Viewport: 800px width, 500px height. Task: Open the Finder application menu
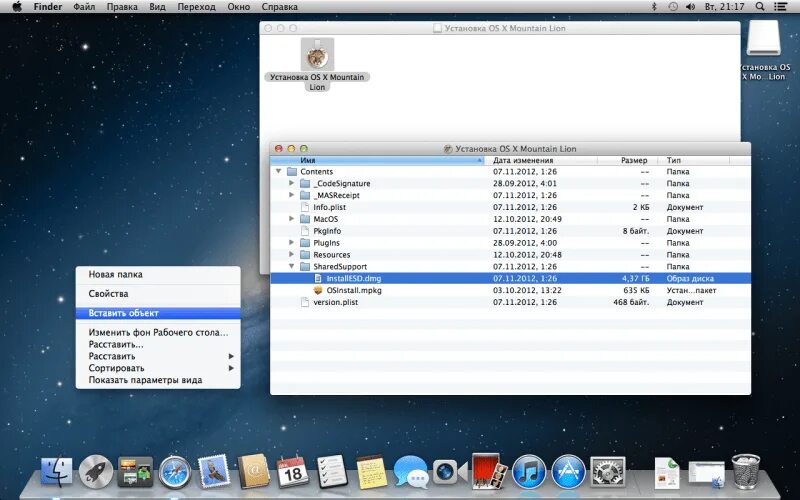coord(48,7)
